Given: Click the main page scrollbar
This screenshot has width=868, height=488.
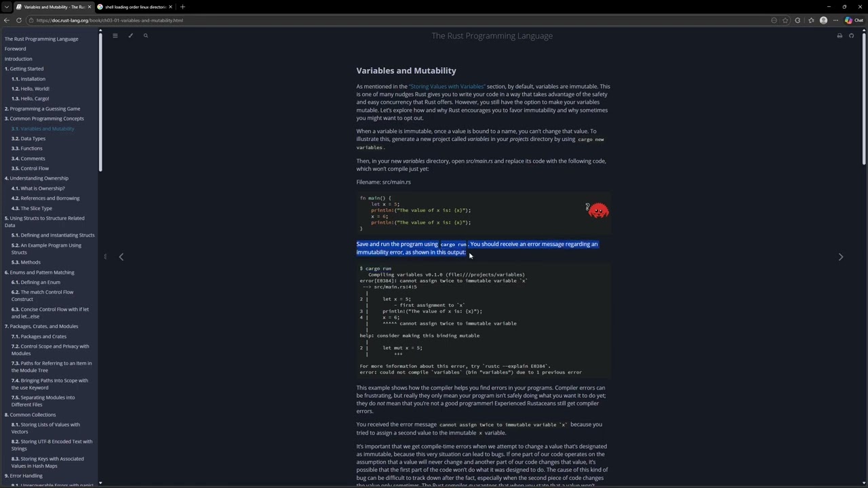Looking at the screenshot, I should coord(865,98).
